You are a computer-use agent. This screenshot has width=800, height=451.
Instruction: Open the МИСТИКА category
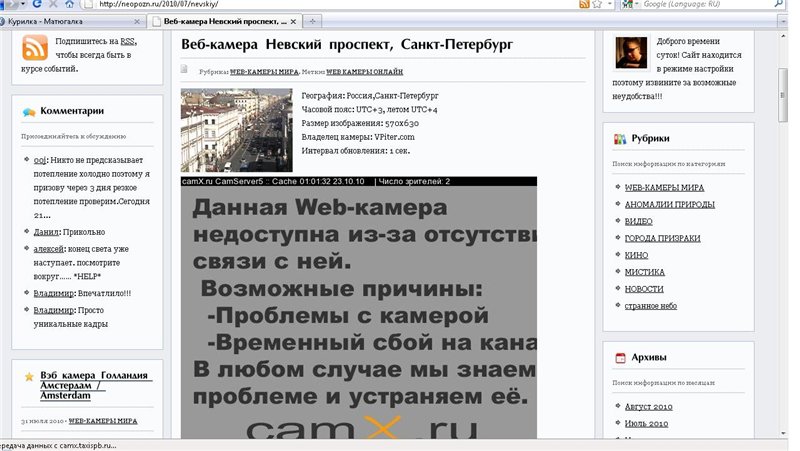[645, 272]
